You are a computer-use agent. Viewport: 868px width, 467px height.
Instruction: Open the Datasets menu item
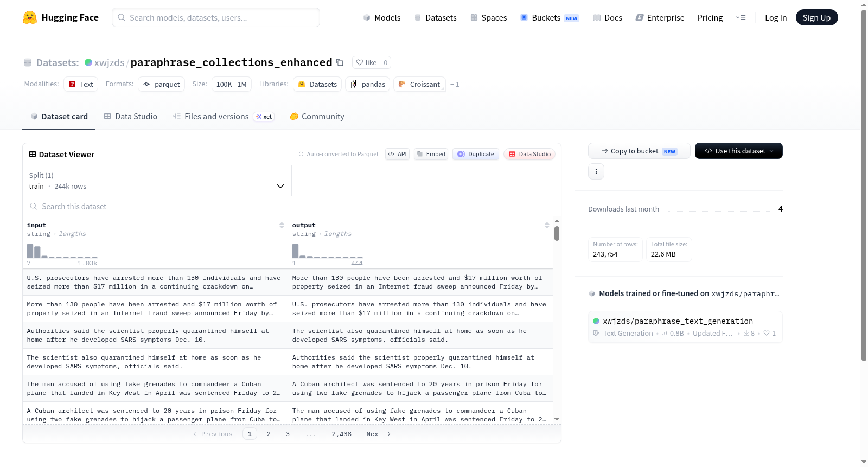[436, 17]
